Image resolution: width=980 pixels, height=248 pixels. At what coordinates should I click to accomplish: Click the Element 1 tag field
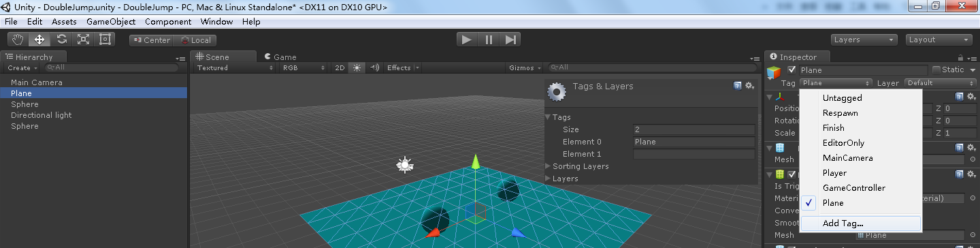[x=693, y=154]
